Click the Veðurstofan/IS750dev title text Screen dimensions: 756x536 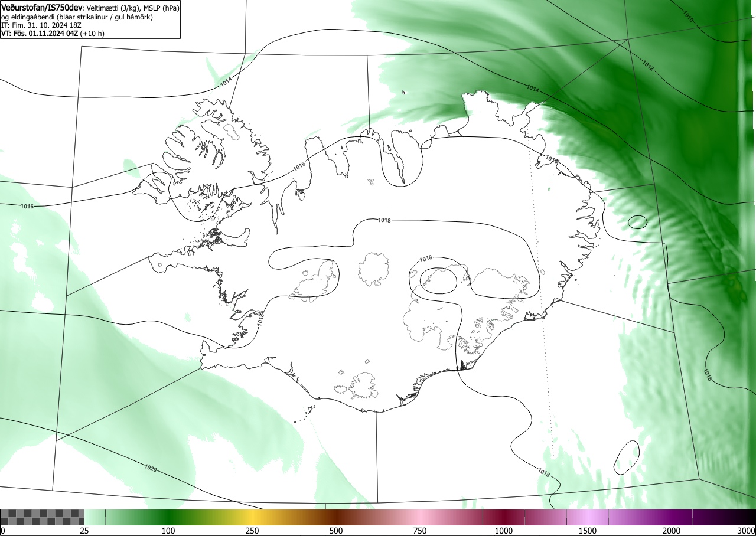(43, 8)
